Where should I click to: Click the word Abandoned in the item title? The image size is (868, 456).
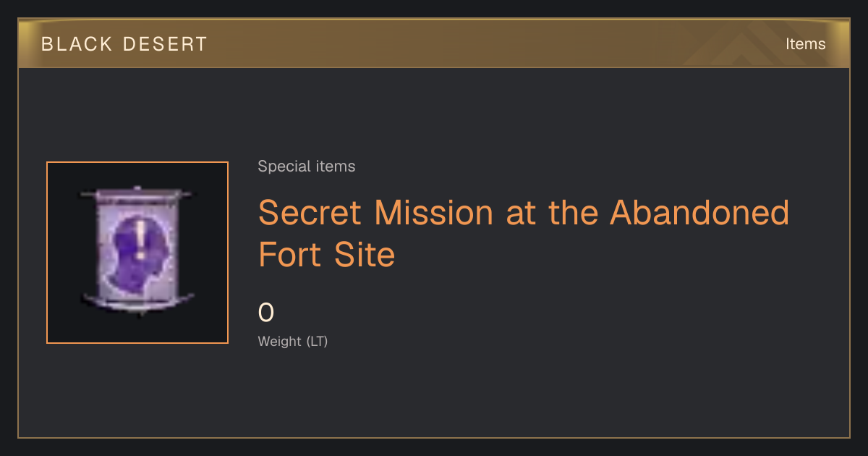click(x=699, y=212)
